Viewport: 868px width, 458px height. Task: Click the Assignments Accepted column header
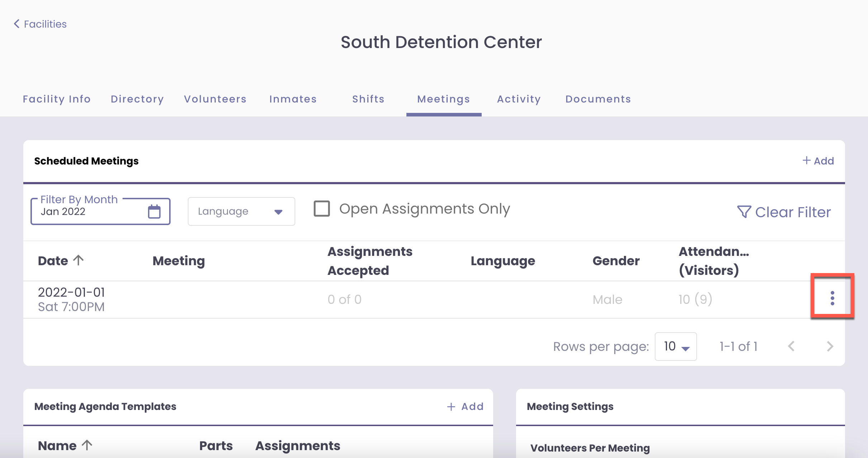pyautogui.click(x=370, y=261)
